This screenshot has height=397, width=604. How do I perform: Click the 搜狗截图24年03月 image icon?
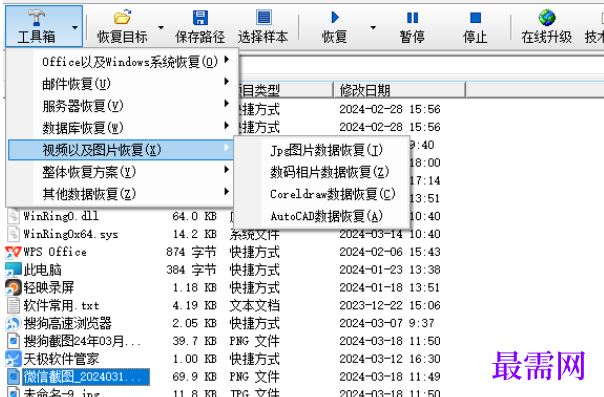pyautogui.click(x=13, y=341)
